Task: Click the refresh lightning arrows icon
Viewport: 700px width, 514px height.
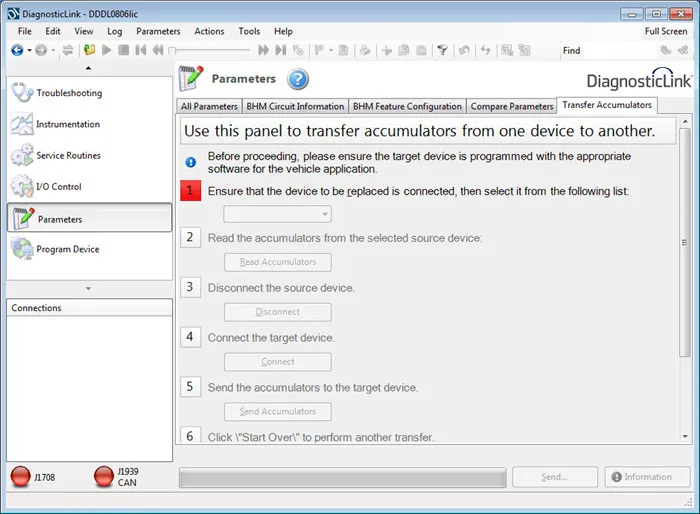Action: click(486, 50)
